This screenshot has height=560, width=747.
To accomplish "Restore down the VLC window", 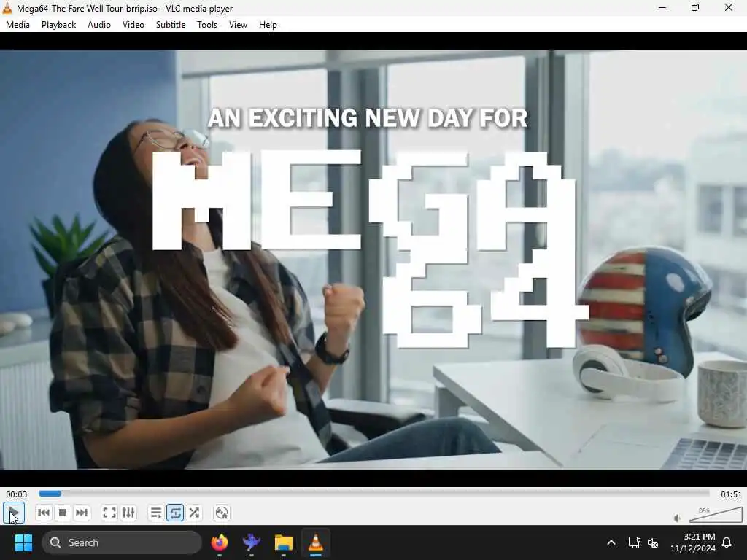I will [695, 8].
